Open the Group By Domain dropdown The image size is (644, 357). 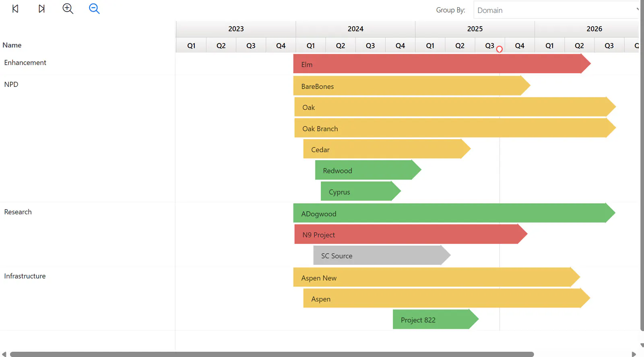click(x=556, y=10)
